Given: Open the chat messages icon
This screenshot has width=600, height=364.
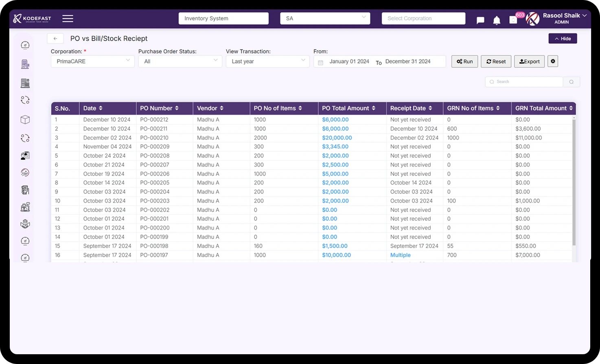Looking at the screenshot, I should (x=480, y=20).
